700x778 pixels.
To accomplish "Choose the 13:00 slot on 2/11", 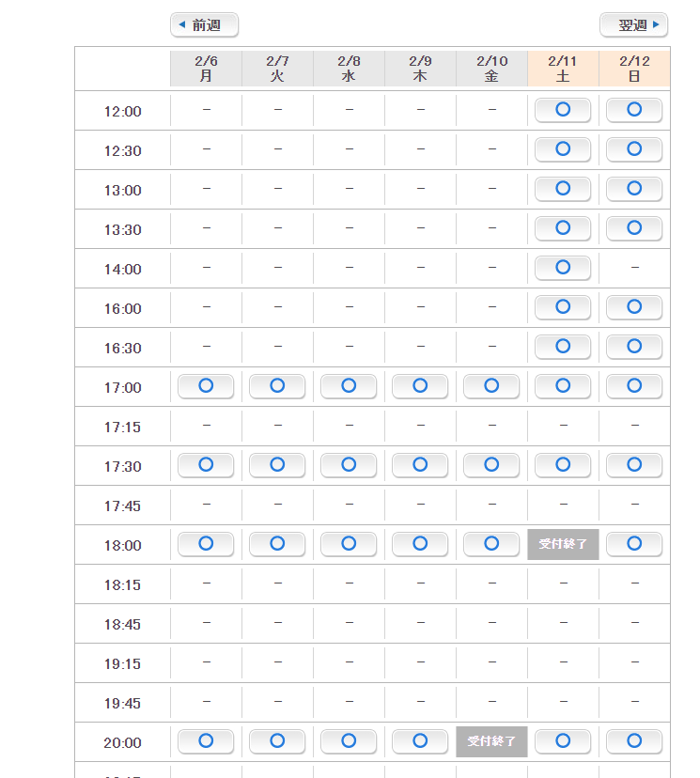I will click(x=563, y=189).
